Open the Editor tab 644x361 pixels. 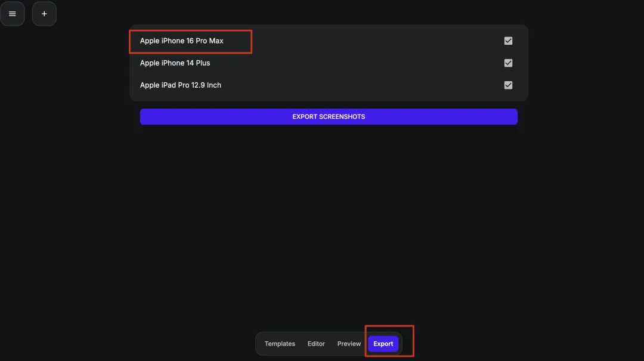(316, 344)
